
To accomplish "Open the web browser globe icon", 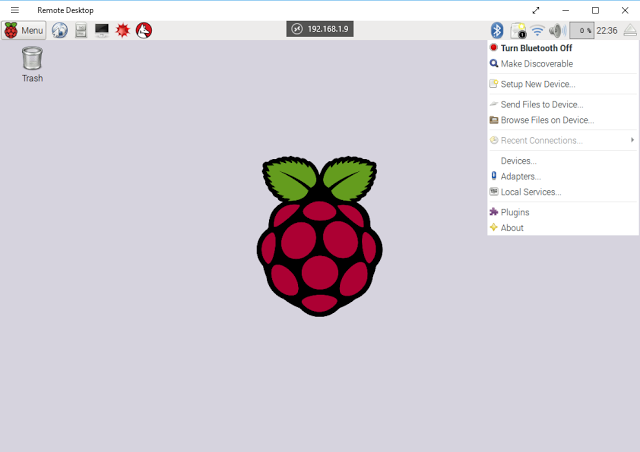I will (x=60, y=30).
